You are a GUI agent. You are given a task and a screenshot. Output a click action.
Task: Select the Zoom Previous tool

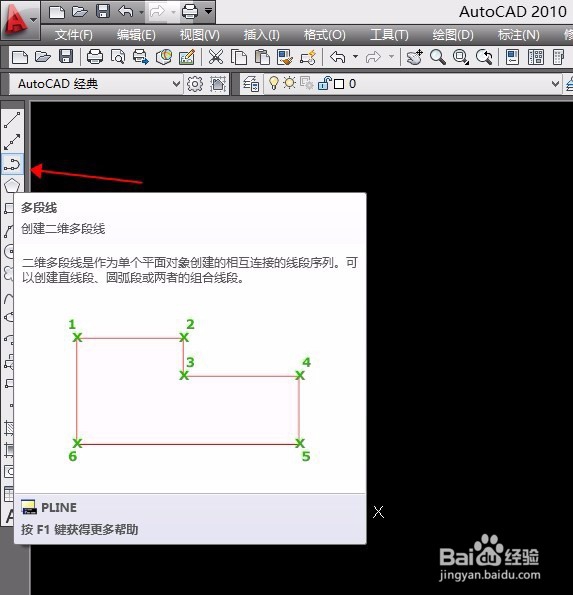click(x=484, y=57)
